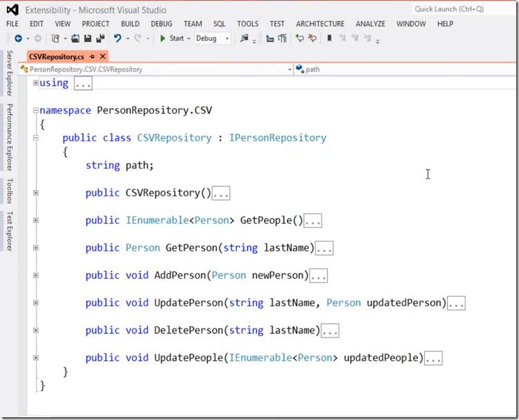The image size is (519, 420).
Task: Click the decrease indent toolbar icon
Action: click(270, 39)
